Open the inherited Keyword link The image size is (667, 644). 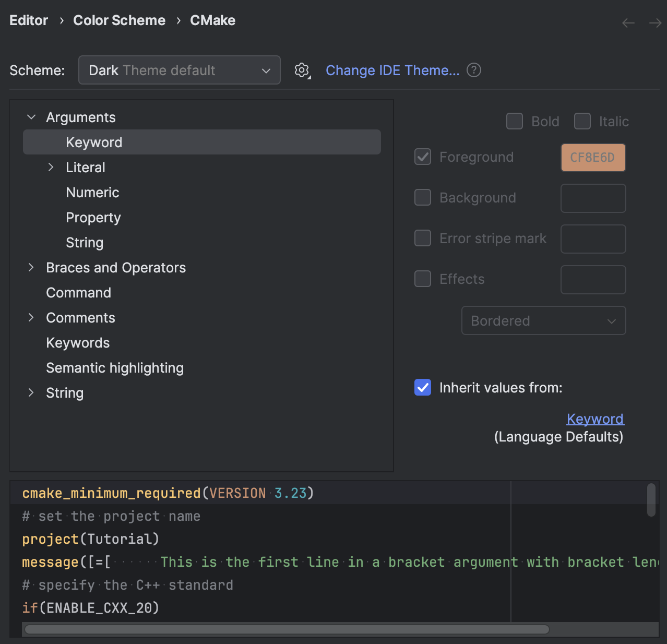(x=595, y=419)
